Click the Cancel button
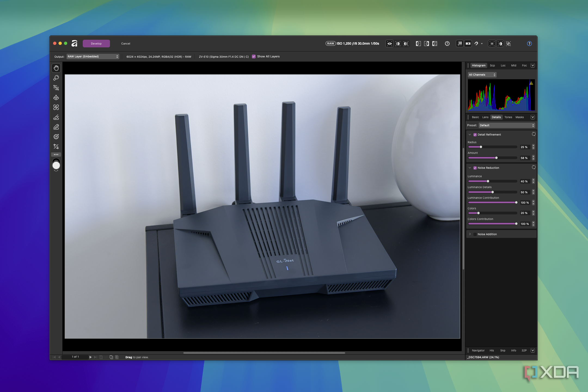Image resolution: width=588 pixels, height=392 pixels. (x=126, y=44)
